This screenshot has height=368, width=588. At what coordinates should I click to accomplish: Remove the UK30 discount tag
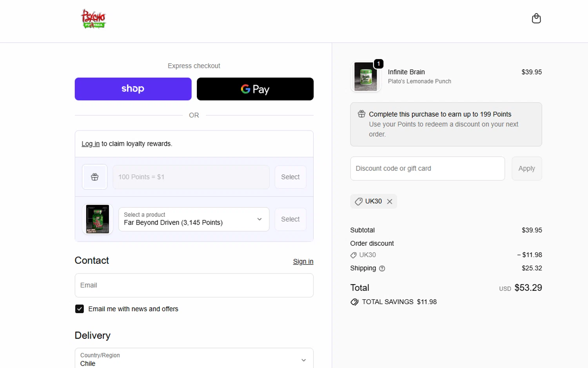[x=390, y=201]
